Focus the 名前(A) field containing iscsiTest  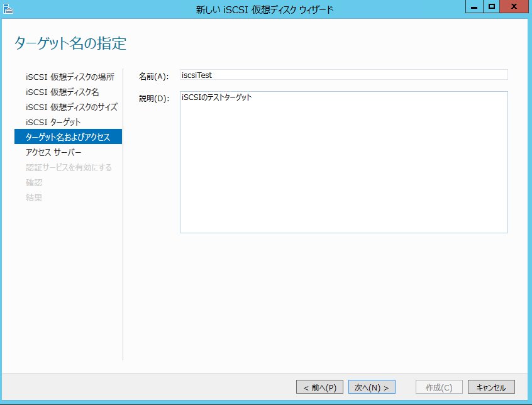(x=343, y=75)
